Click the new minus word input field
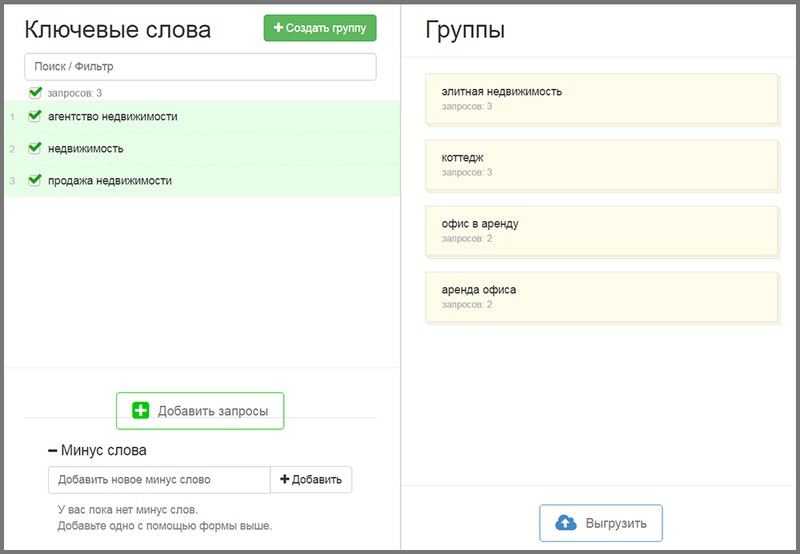This screenshot has width=800, height=554. click(x=159, y=480)
